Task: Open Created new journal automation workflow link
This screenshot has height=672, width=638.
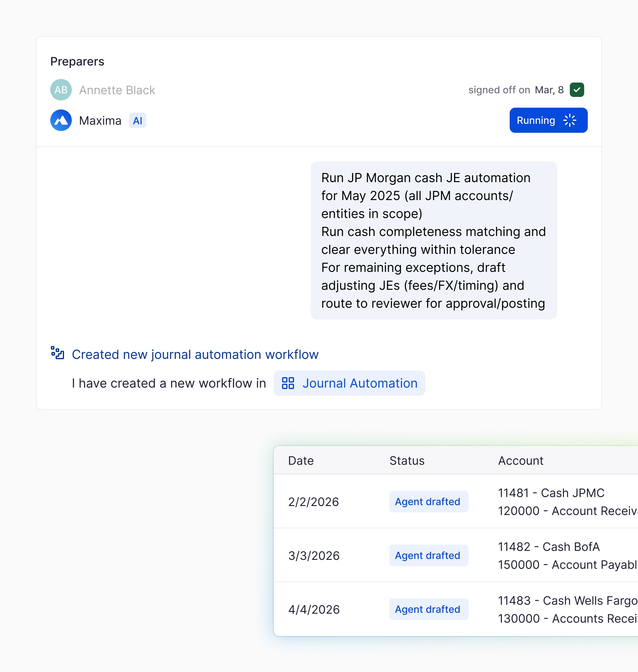Action: coord(195,354)
